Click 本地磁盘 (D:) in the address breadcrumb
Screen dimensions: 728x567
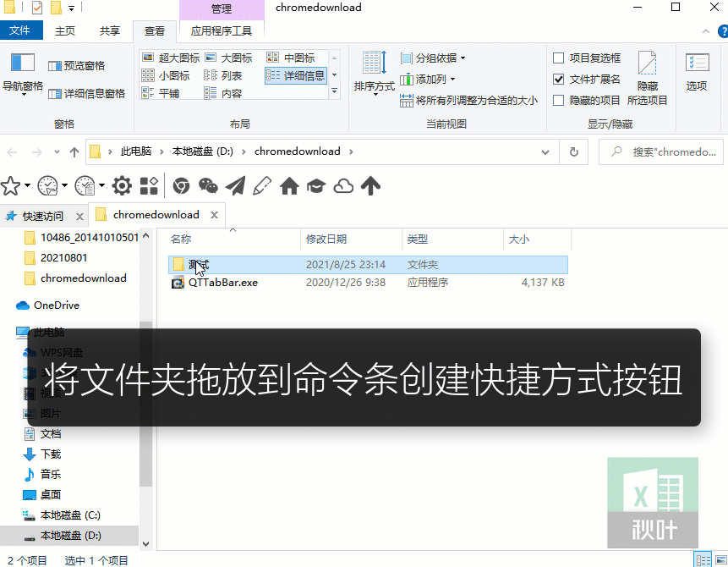point(202,151)
